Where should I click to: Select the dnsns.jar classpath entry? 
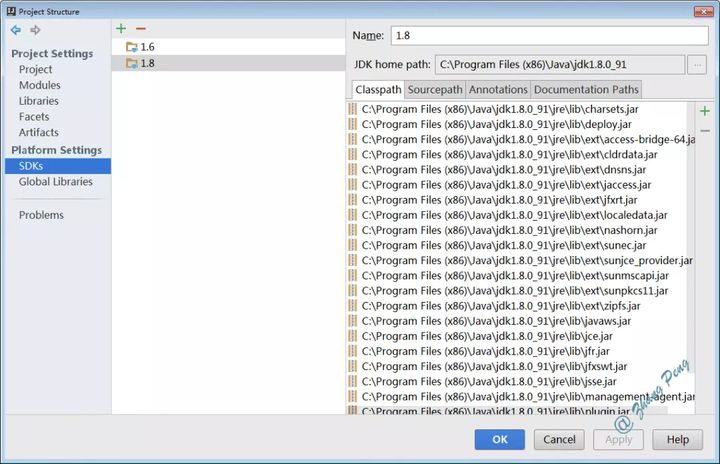[x=504, y=170]
